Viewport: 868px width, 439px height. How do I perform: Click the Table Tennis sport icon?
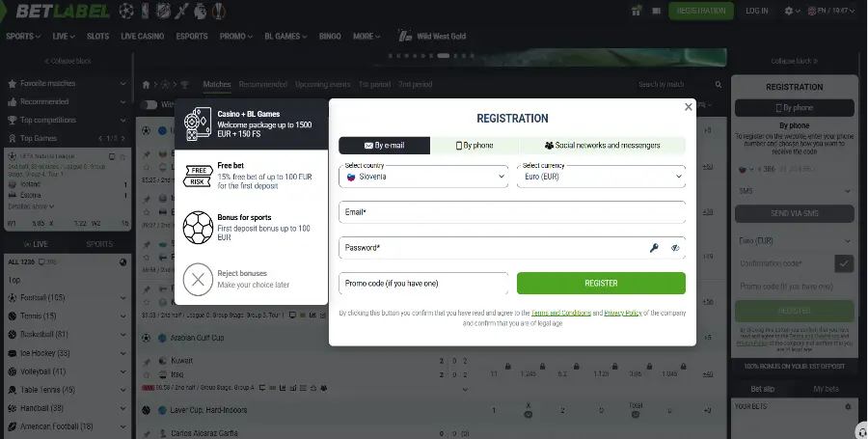pos(13,390)
